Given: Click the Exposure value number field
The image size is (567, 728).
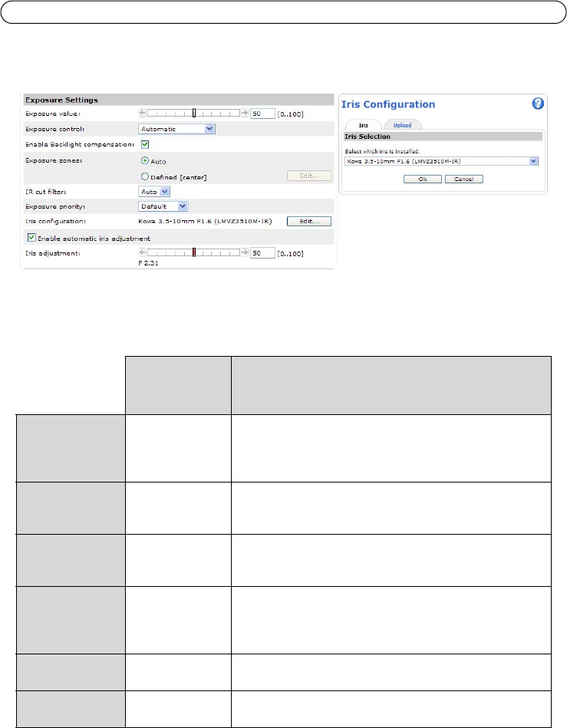Looking at the screenshot, I should tap(262, 113).
